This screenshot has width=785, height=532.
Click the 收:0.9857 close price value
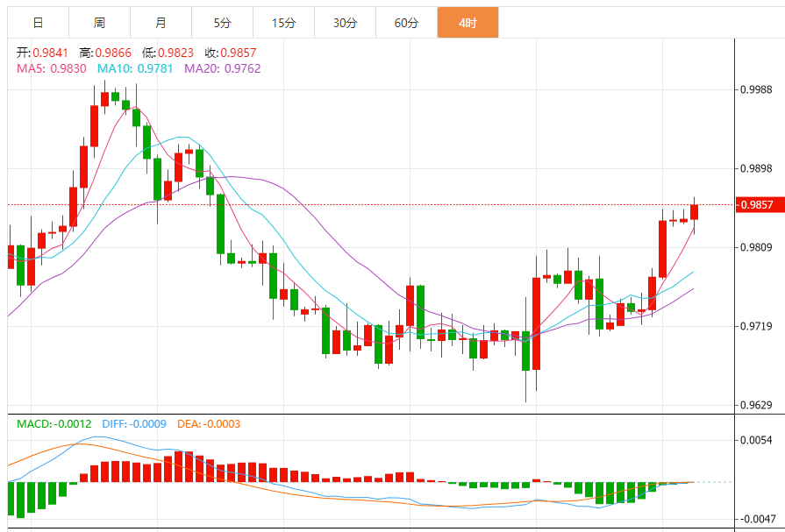[231, 53]
